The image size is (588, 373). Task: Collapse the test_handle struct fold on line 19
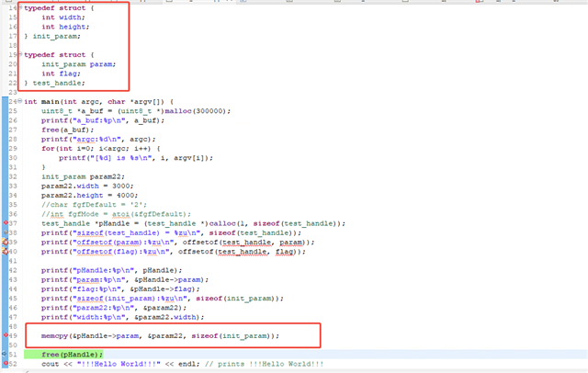pyautogui.click(x=21, y=54)
